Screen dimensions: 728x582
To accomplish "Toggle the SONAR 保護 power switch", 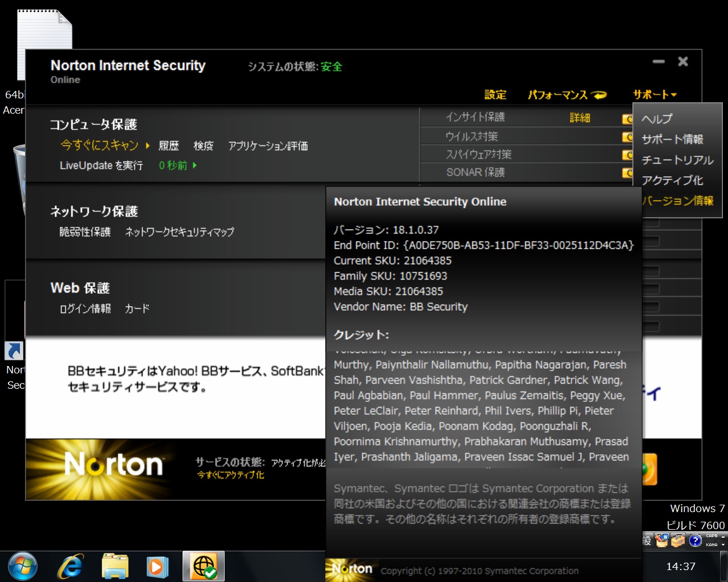I will click(627, 172).
